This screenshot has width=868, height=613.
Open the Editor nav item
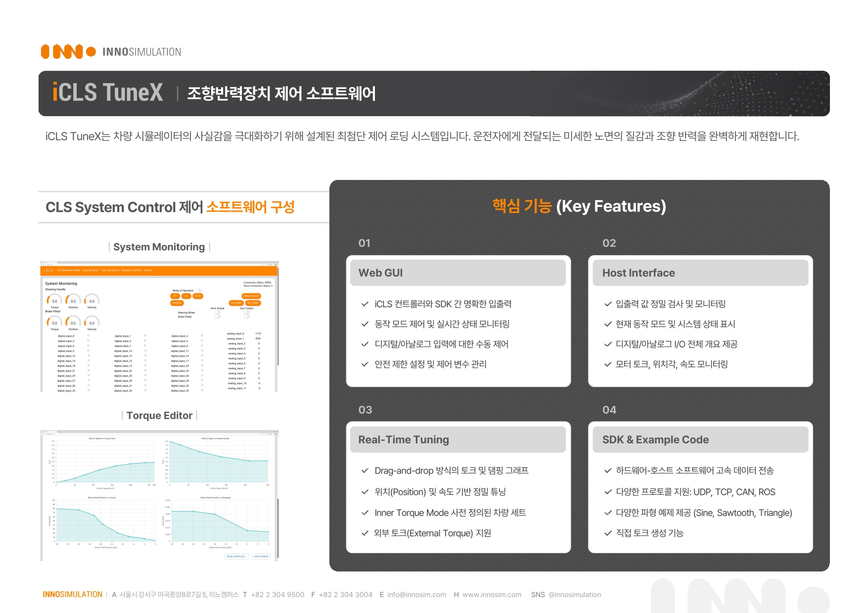[x=148, y=270]
